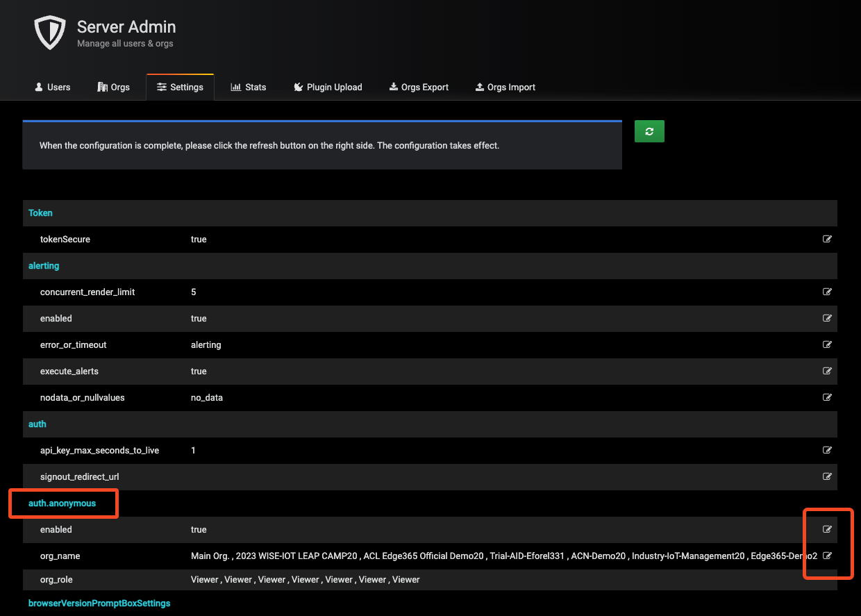Click the browserVersionPromptBoxSettings section header
This screenshot has width=861, height=616.
99,603
